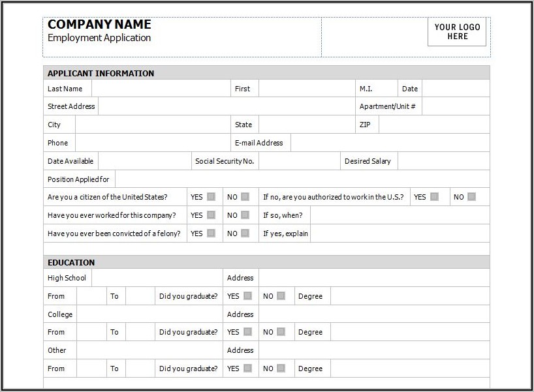Click the felony 'If yes, explain' field
Screen dimensions: 534x392
[400, 233]
